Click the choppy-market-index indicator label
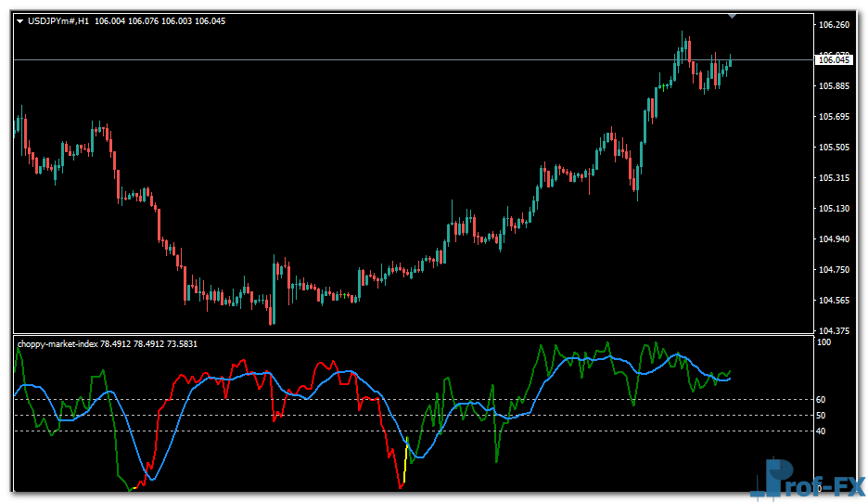This screenshot has height=502, width=868. point(57,343)
